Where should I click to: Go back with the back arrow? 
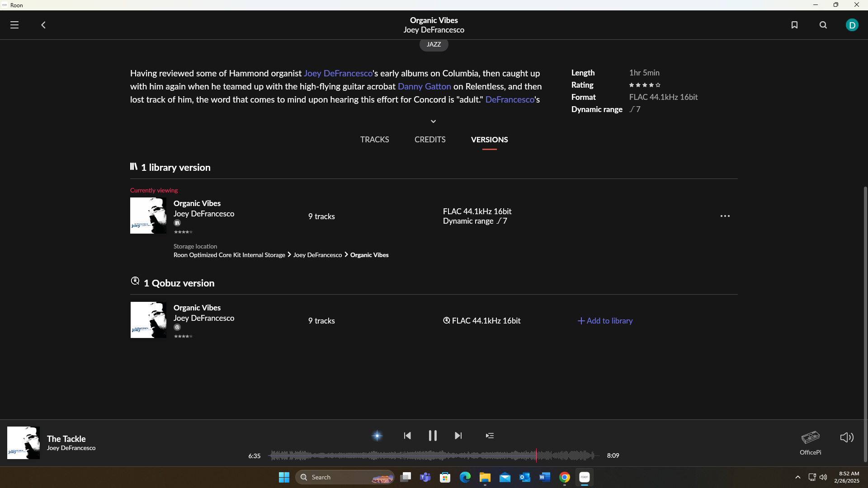pyautogui.click(x=43, y=25)
